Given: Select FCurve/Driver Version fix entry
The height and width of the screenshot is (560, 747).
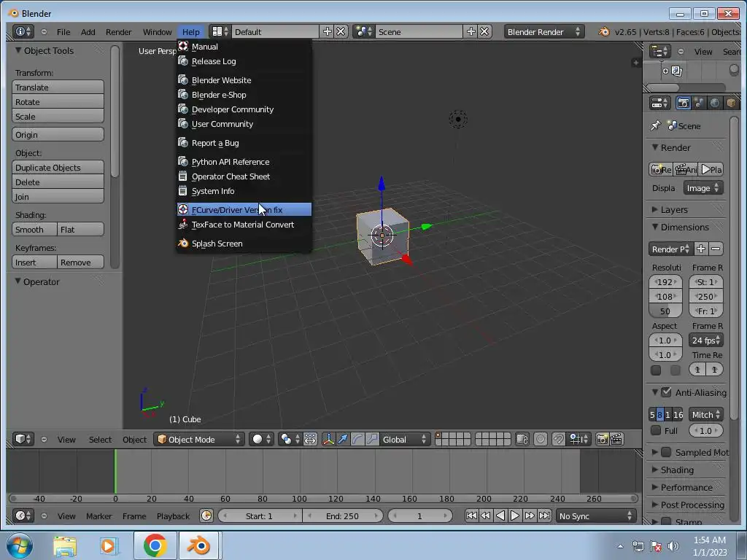Looking at the screenshot, I should click(244, 209).
